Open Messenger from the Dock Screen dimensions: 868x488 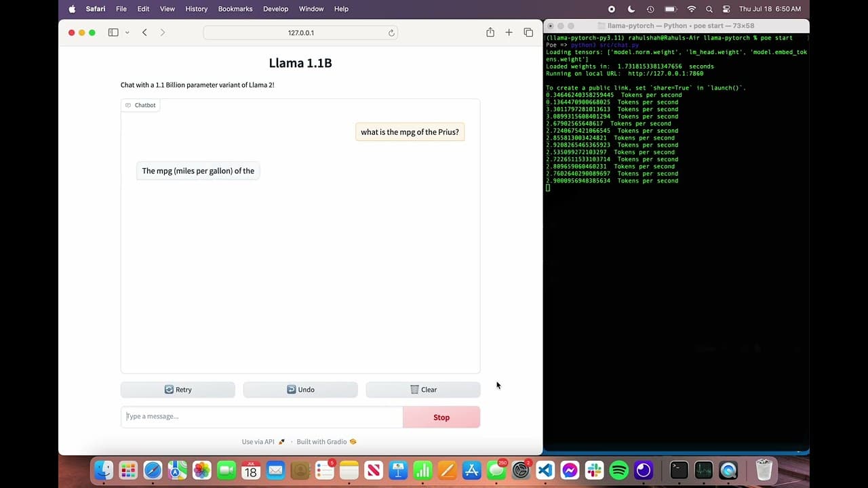(570, 470)
